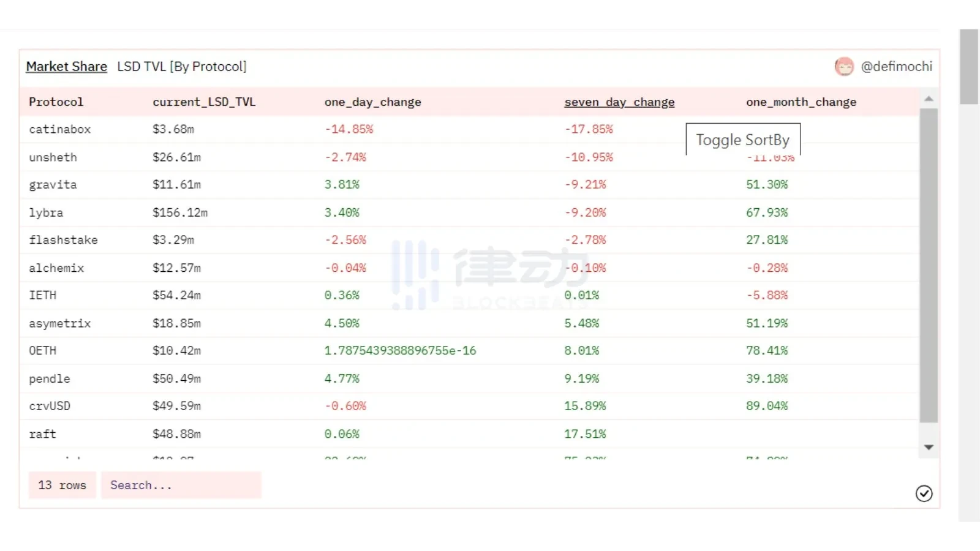Viewport: 980px width, 551px height.
Task: Toggle sorting on seven_day_change column
Action: 619,102
